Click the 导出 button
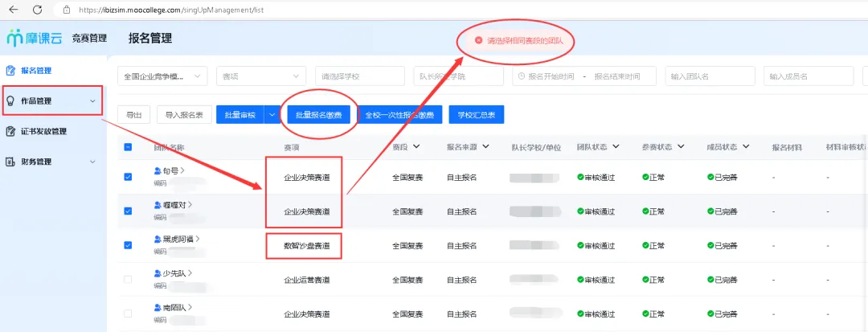The height and width of the screenshot is (332, 868). click(x=133, y=115)
